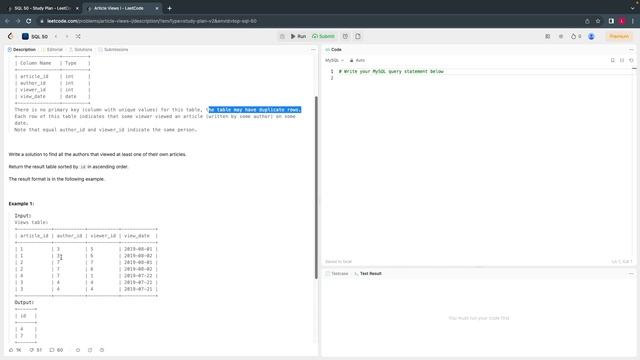640x360 pixels.
Task: Click the 'view_date' column header in Views table
Action: 137,236
